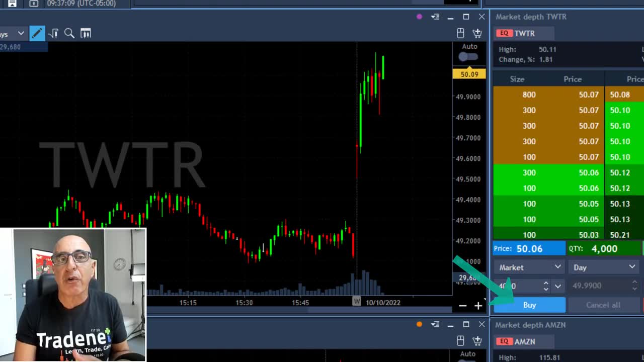
Task: Click the Cancel all button
Action: tap(603, 305)
